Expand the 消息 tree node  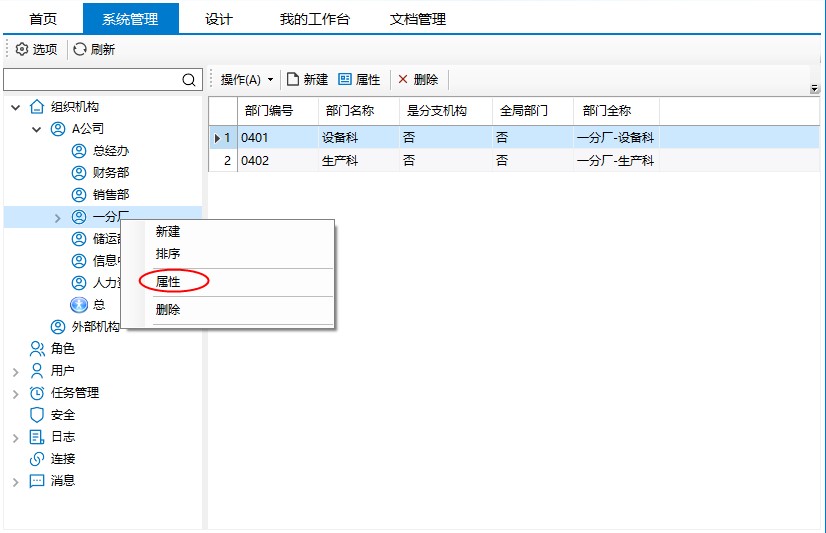(15, 482)
